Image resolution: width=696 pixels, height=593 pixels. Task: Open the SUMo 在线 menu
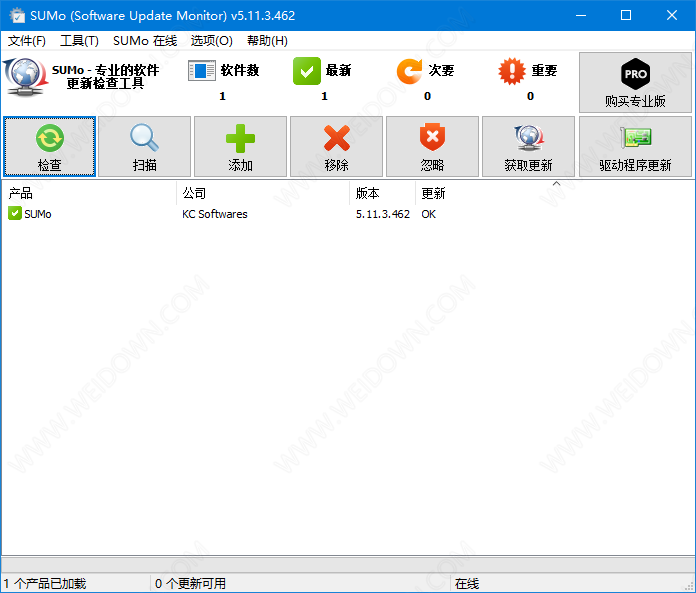[145, 41]
